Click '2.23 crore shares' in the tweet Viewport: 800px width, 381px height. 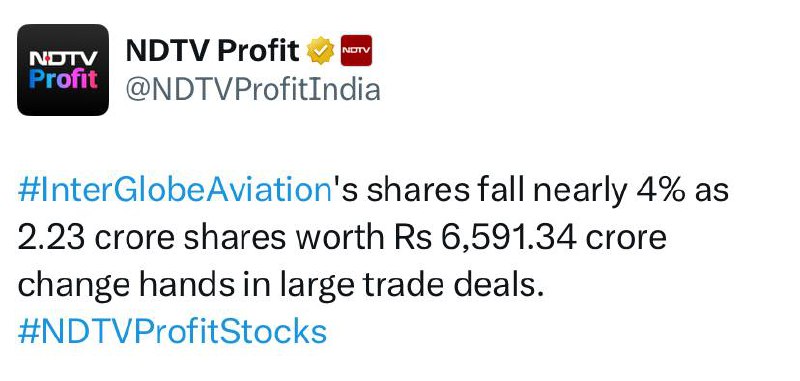point(152,238)
